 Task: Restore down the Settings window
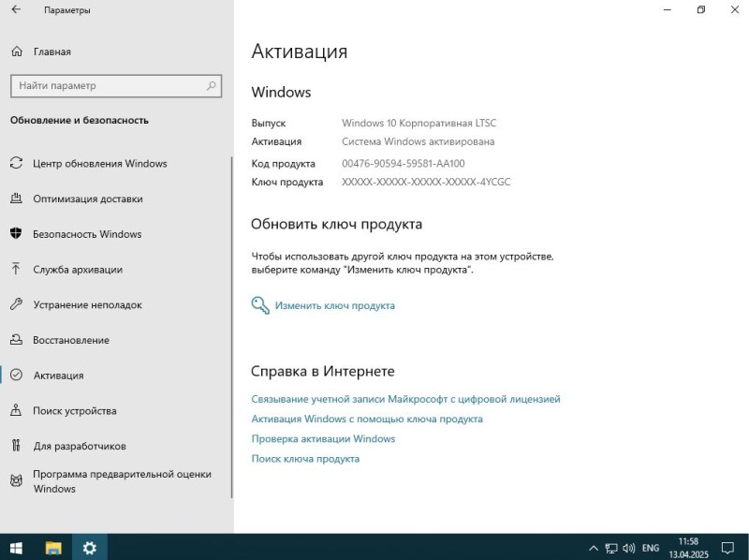[700, 9]
